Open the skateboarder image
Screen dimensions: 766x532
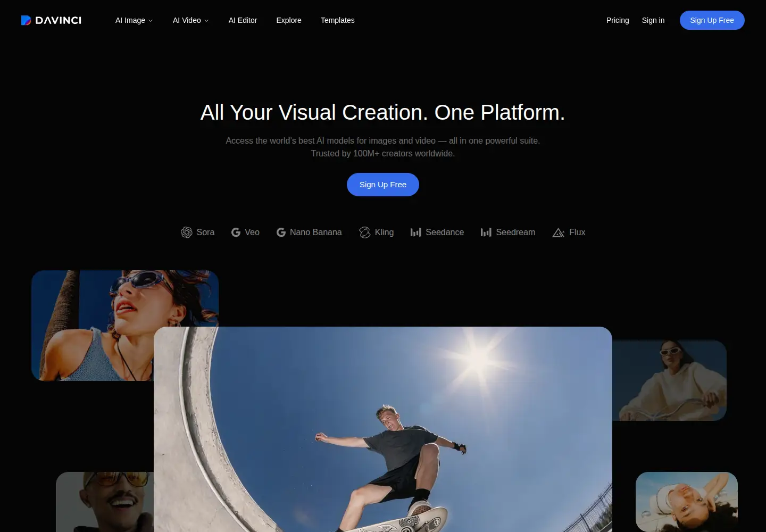tap(383, 429)
